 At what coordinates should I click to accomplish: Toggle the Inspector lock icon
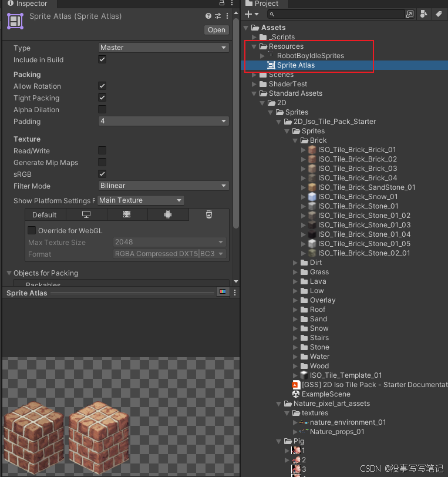[x=222, y=3]
